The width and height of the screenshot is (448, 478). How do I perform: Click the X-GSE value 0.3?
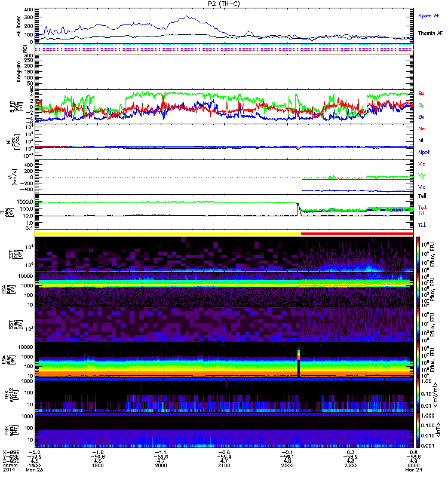351,452
